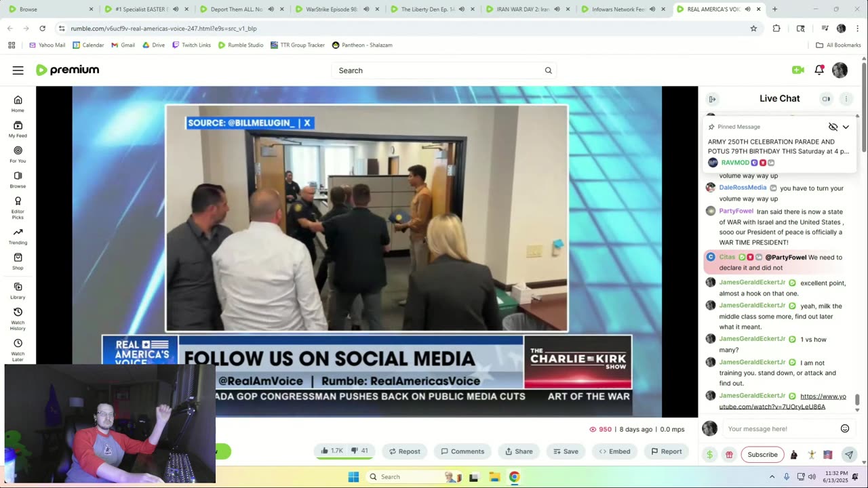
Task: Open Browse in the Rumble sidebar
Action: point(18,180)
